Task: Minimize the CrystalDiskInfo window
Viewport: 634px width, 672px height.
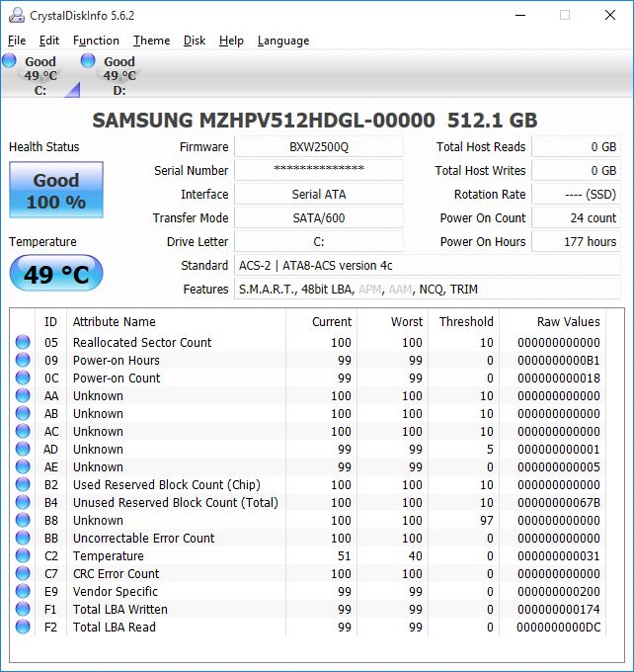Action: [x=520, y=16]
